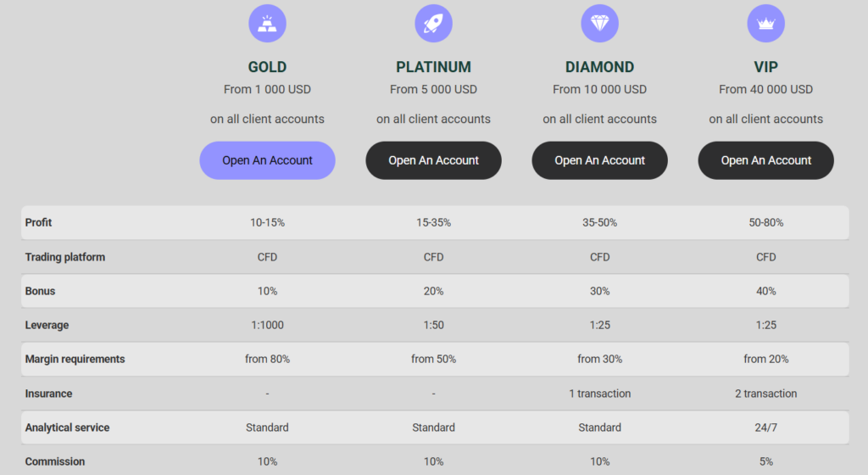This screenshot has height=475, width=868.
Task: Click the Trading platform row label
Action: (x=65, y=257)
